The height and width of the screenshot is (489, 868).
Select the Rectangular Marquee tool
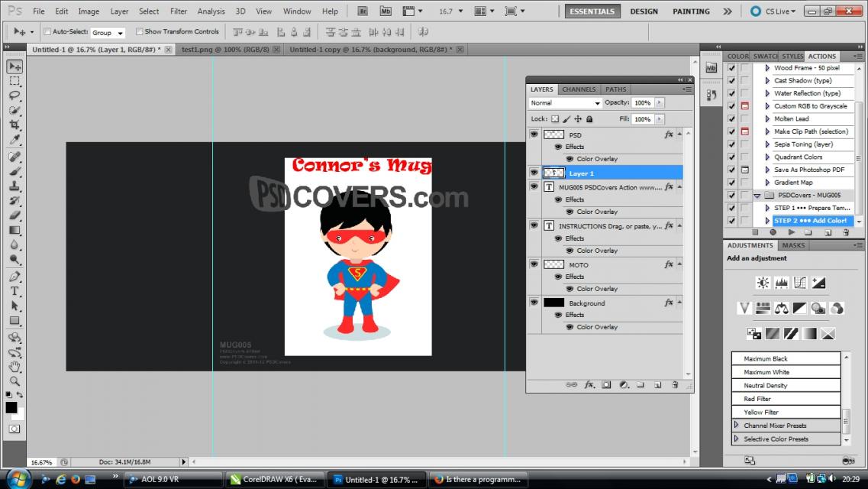[x=15, y=82]
